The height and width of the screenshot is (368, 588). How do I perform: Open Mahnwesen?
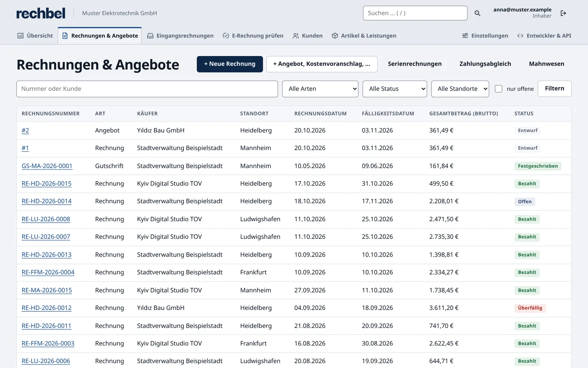[x=546, y=64]
